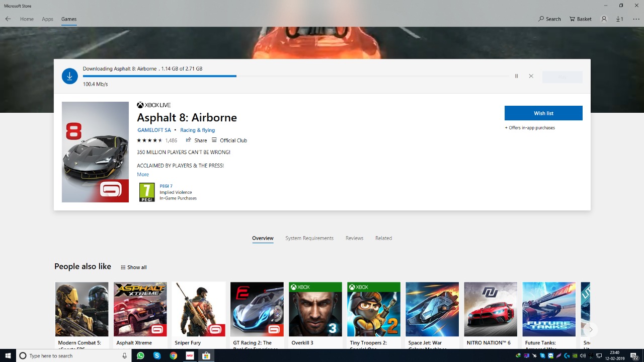
Task: Open the Reviews tab
Action: pyautogui.click(x=354, y=238)
